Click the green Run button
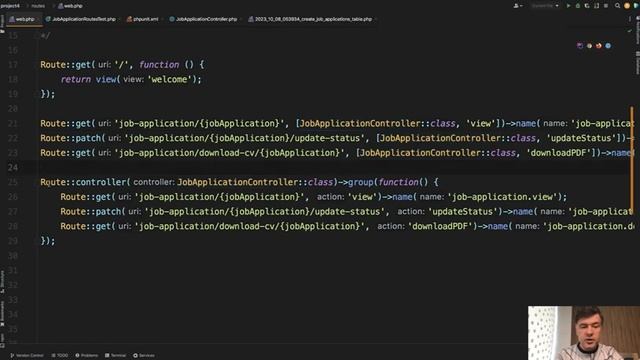The width and height of the screenshot is (640, 360). point(568,6)
